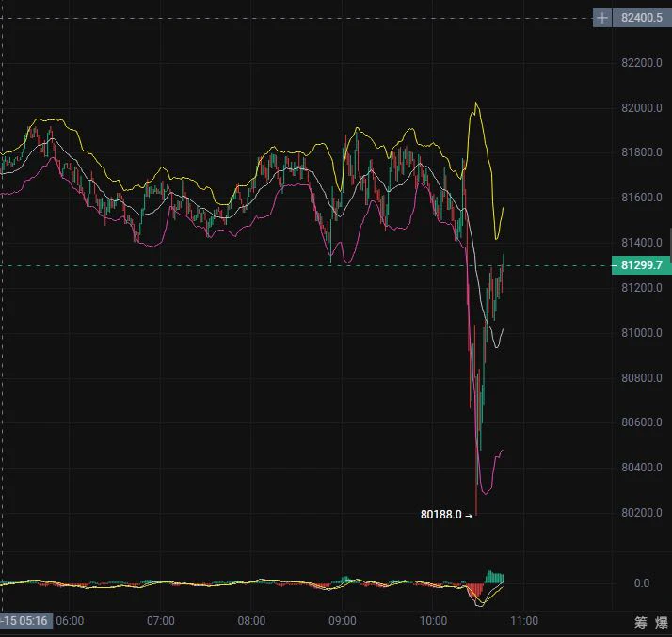Image resolution: width=672 pixels, height=637 pixels.
Task: Click the 0.0 MACD axis label
Action: [x=642, y=583]
